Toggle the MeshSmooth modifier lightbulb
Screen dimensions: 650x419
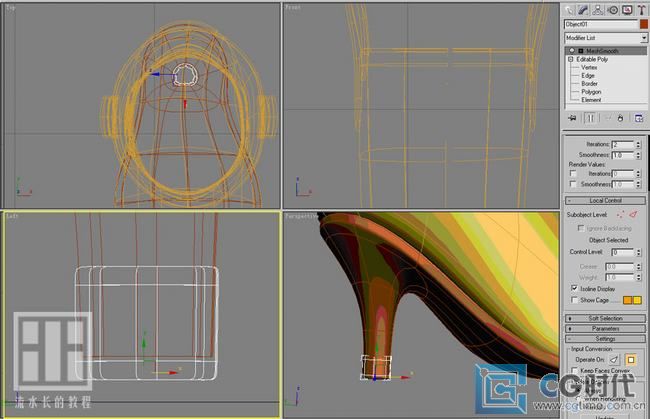[x=572, y=51]
